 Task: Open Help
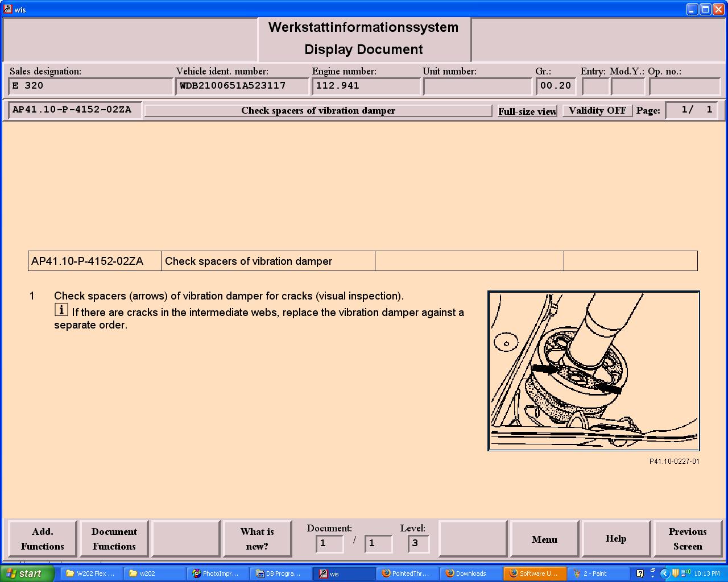point(615,539)
